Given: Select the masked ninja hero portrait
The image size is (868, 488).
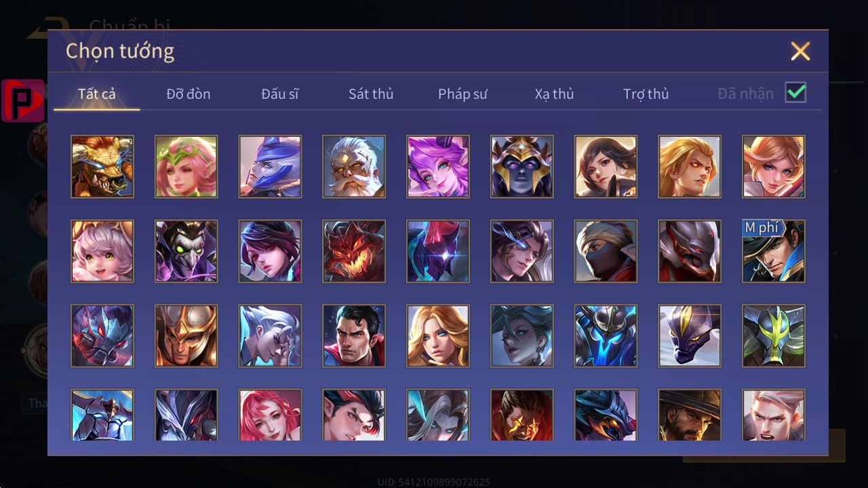Looking at the screenshot, I should coord(606,251).
